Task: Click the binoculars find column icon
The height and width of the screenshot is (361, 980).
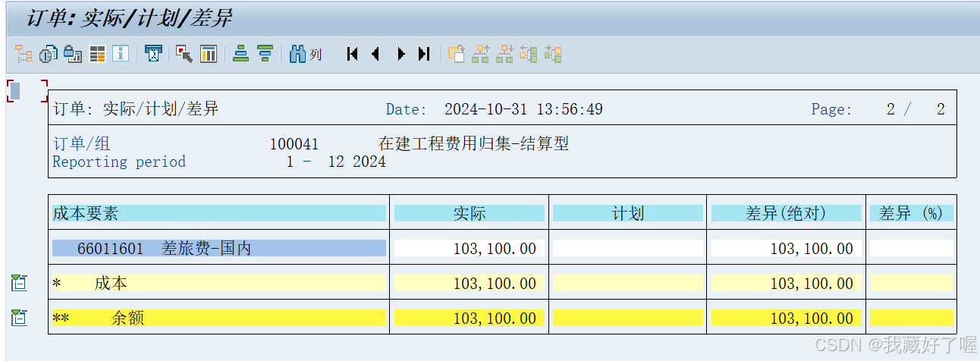Action: (306, 54)
